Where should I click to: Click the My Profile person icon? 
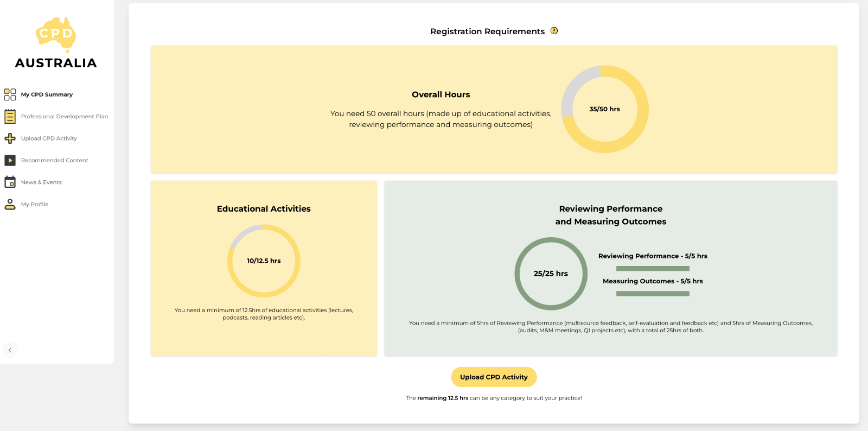[10, 204]
